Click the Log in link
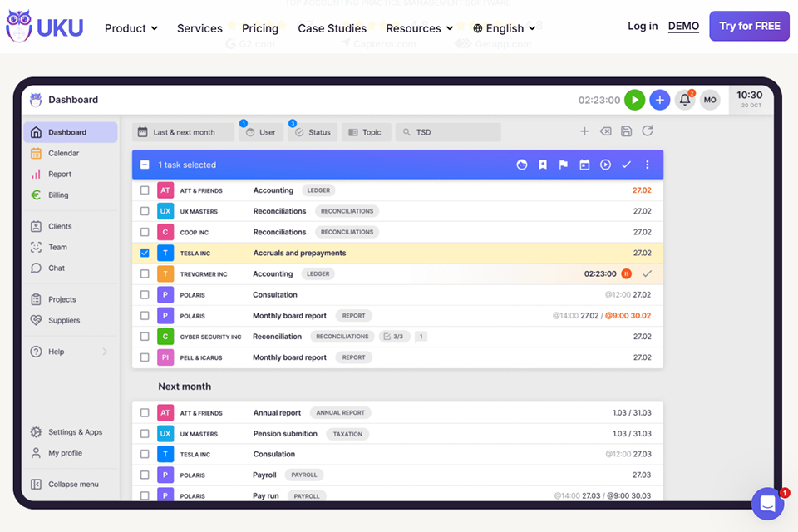The height and width of the screenshot is (532, 798). coord(643,26)
